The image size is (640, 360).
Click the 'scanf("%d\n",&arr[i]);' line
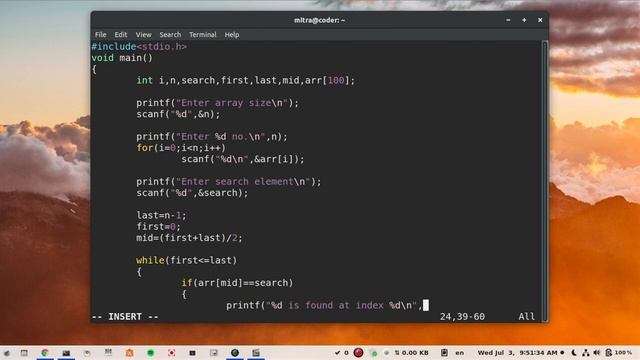243,159
